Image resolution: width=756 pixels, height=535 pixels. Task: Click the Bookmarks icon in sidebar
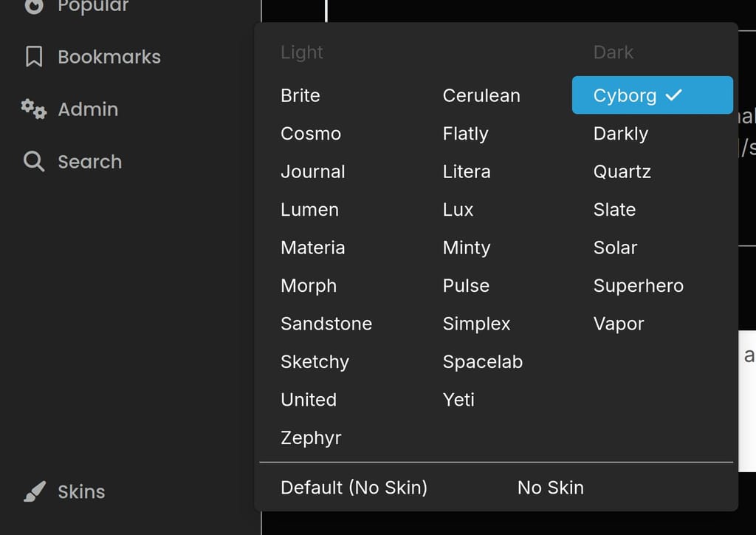click(x=34, y=57)
